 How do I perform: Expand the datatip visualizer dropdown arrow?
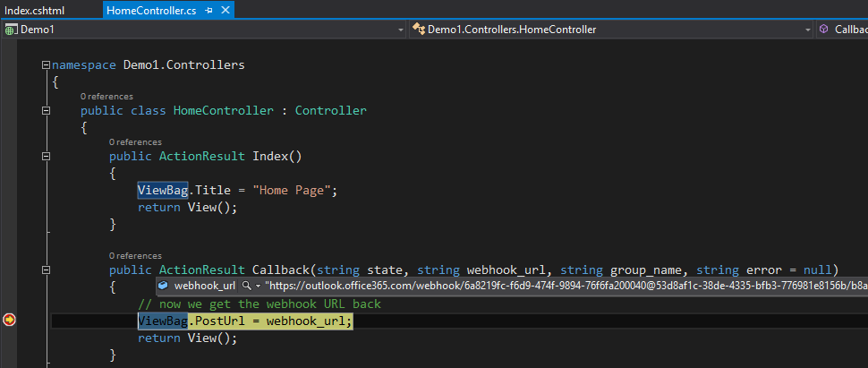pyautogui.click(x=258, y=286)
